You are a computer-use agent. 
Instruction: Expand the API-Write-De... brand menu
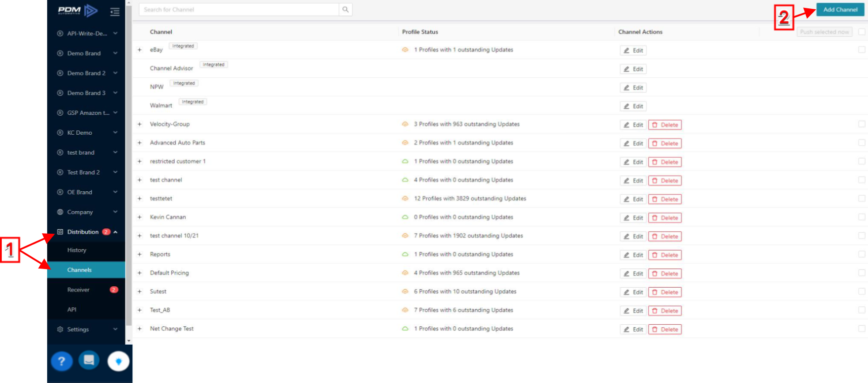pos(115,33)
